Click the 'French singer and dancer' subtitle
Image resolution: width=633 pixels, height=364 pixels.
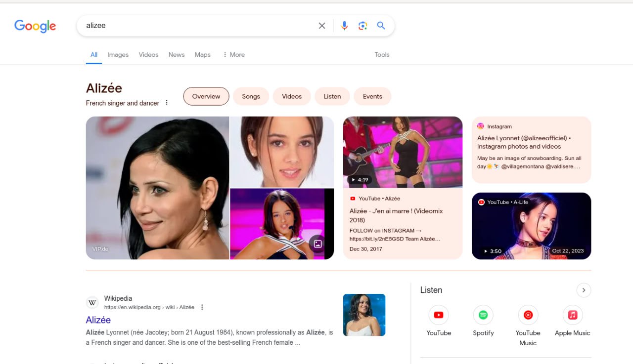coord(123,103)
